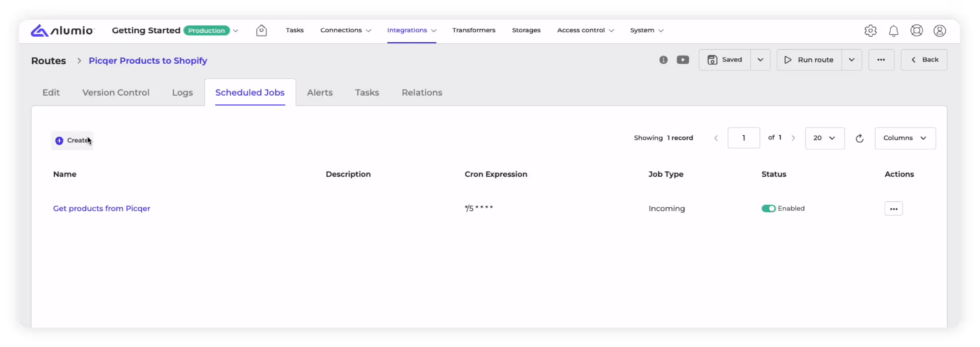Click the Run route button

pyautogui.click(x=809, y=60)
